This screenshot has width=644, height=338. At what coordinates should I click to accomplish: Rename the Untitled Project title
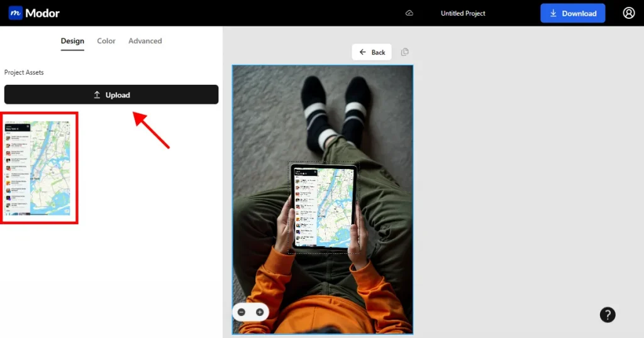[463, 13]
